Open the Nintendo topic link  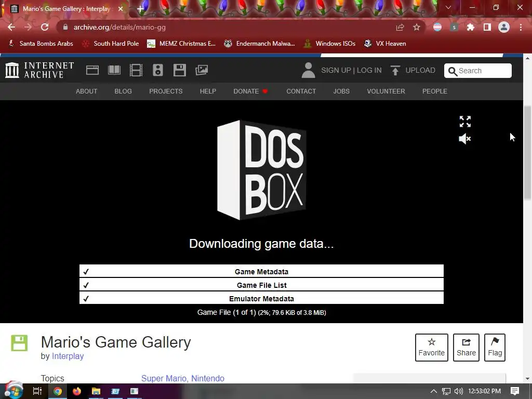point(208,378)
